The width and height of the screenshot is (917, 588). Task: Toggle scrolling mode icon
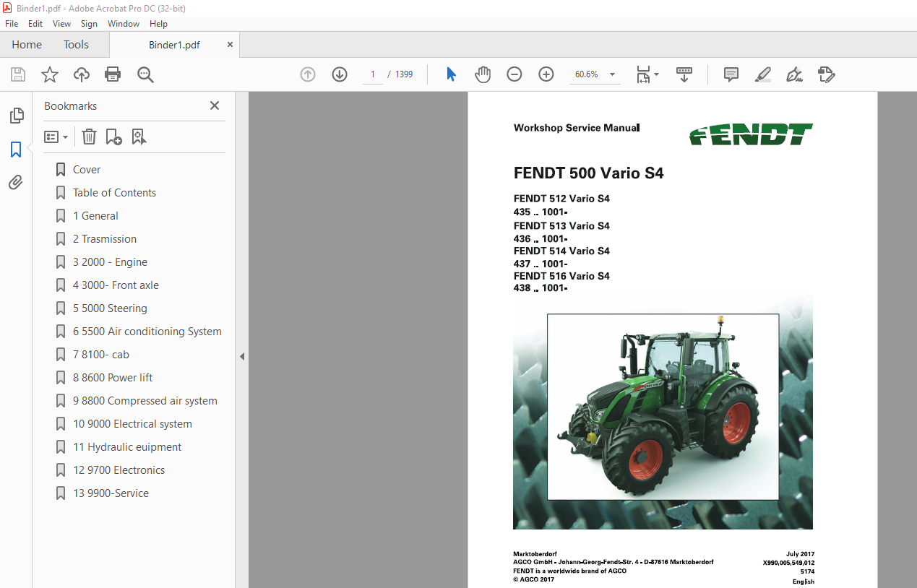[684, 74]
